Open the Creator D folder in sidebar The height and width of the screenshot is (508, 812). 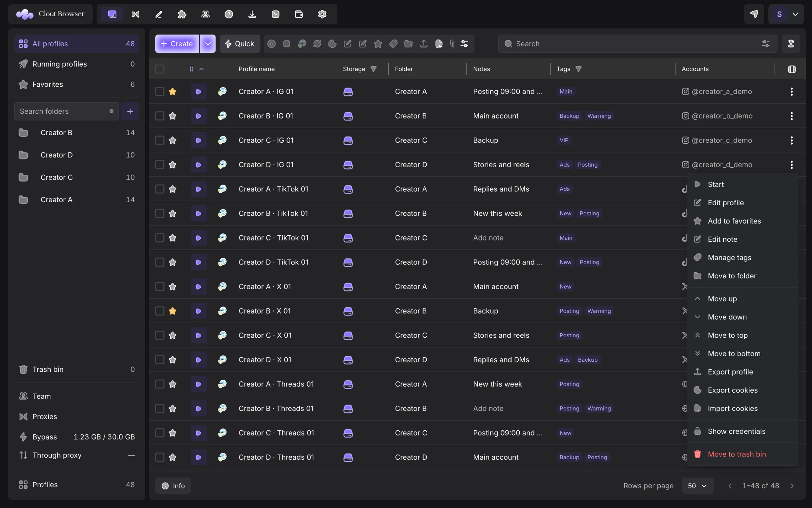point(77,155)
